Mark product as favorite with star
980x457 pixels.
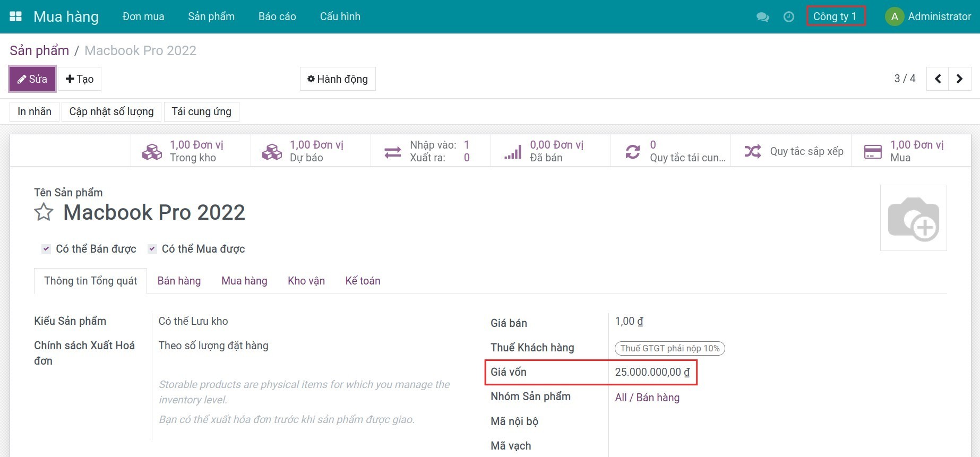coord(44,212)
